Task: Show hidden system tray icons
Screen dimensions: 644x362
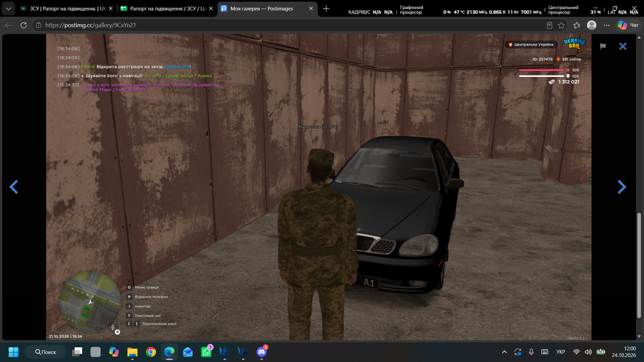Action: pyautogui.click(x=505, y=352)
